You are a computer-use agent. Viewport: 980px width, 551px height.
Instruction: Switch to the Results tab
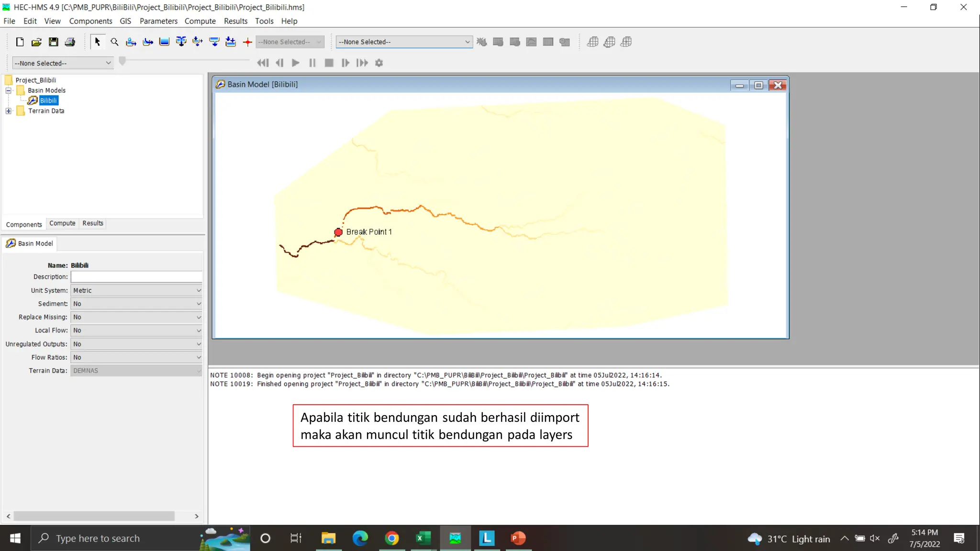[92, 223]
